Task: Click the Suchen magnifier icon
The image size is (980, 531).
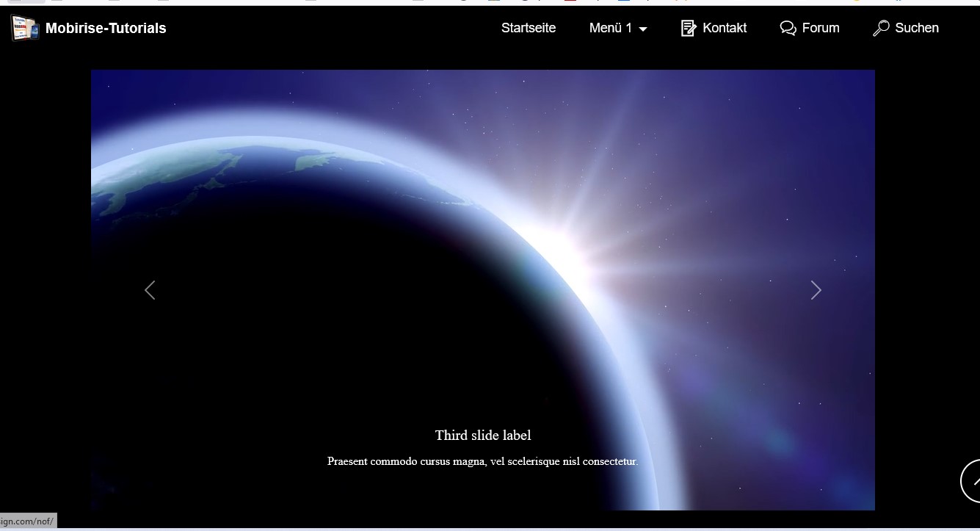Action: pyautogui.click(x=880, y=28)
